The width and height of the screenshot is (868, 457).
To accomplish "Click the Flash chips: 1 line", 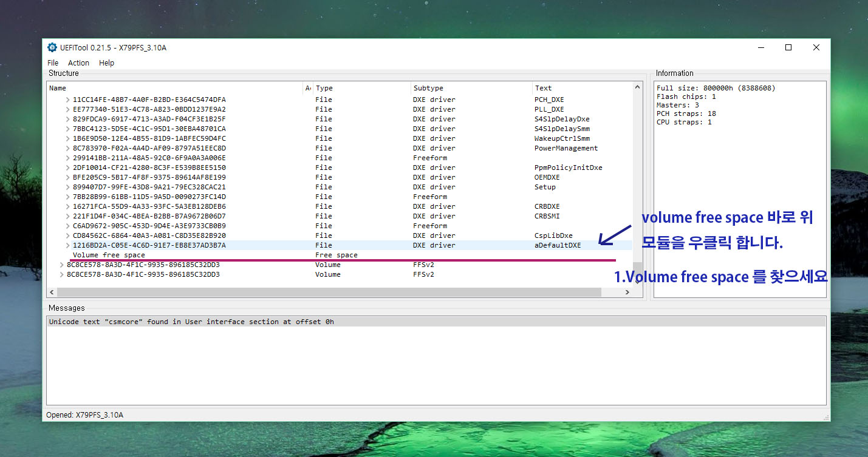I will coord(686,96).
